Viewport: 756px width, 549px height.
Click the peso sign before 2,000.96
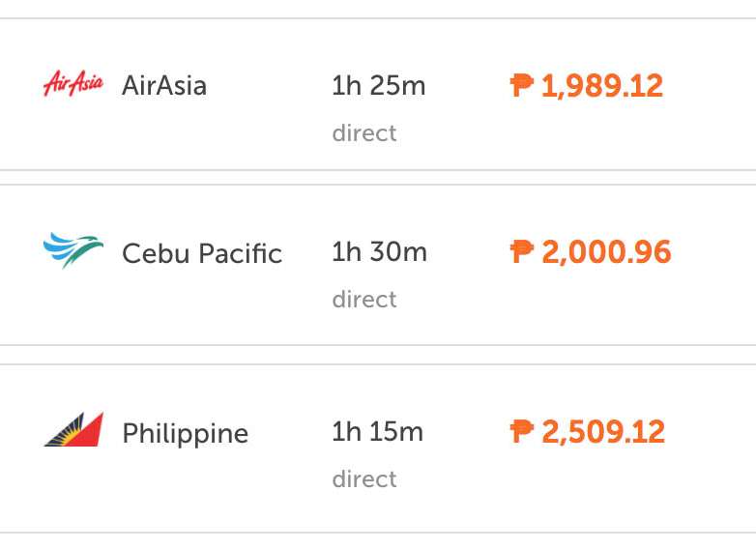522,252
